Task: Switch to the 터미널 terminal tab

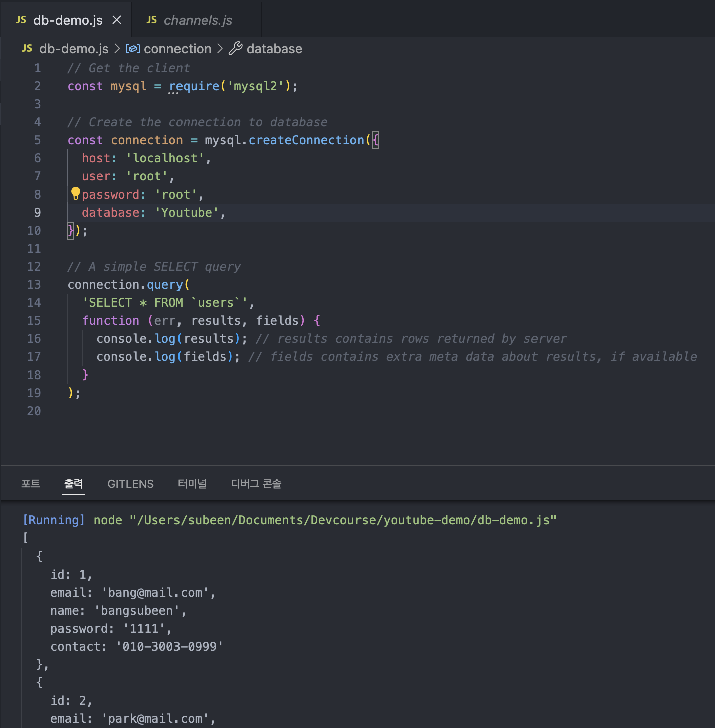Action: coord(192,484)
